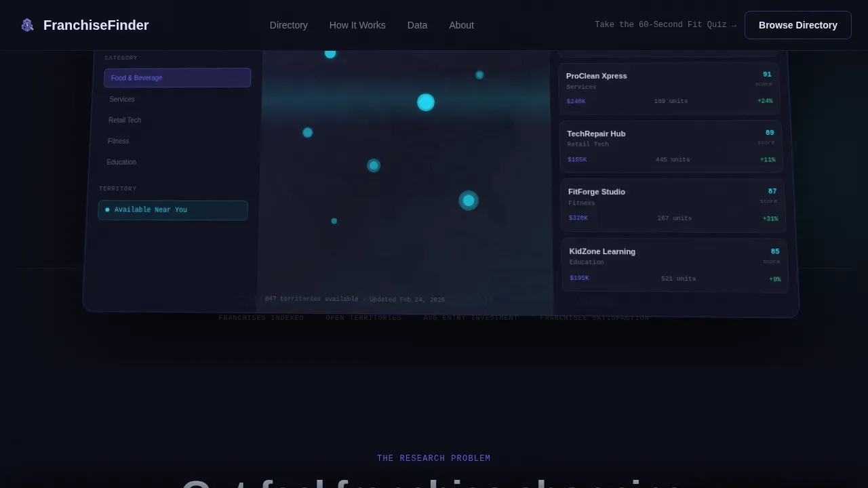Click the largest bright map marker
This screenshot has width=868, height=488.
(x=426, y=102)
